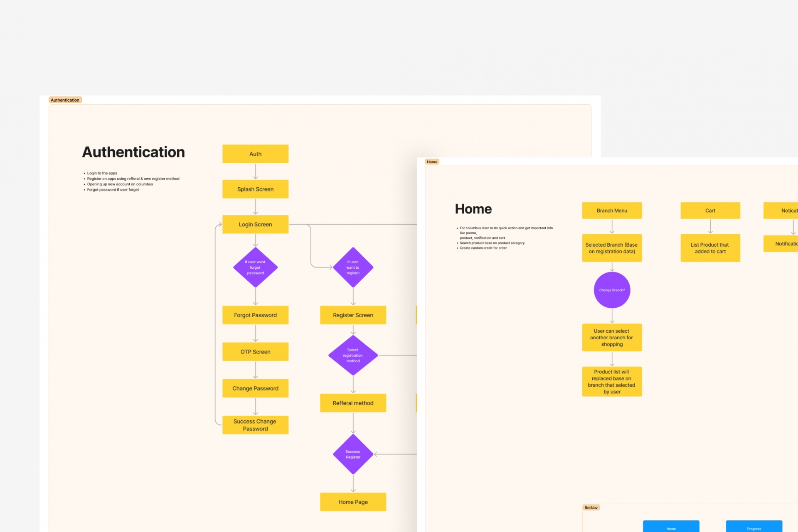This screenshot has width=798, height=532.
Task: Select the OTP Screen box
Action: coord(255,352)
